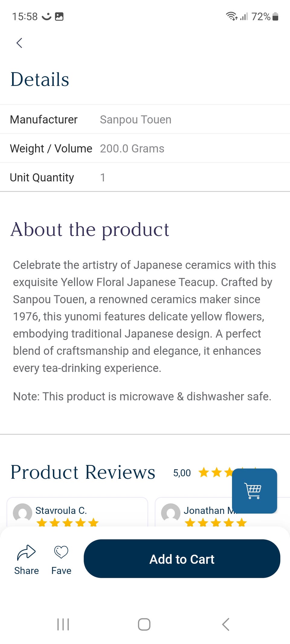
Task: Tap the back arrow at top
Action: click(x=19, y=43)
